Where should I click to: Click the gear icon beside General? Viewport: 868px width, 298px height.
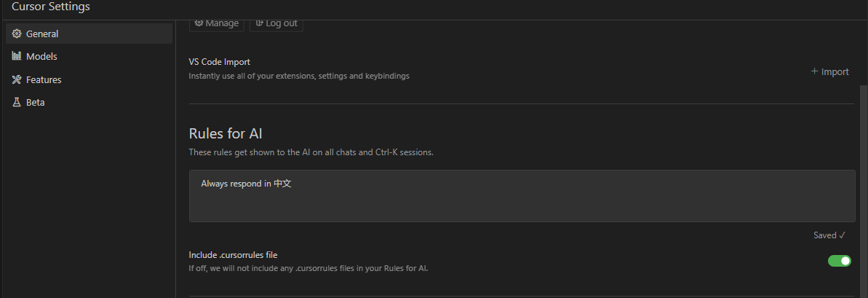17,34
